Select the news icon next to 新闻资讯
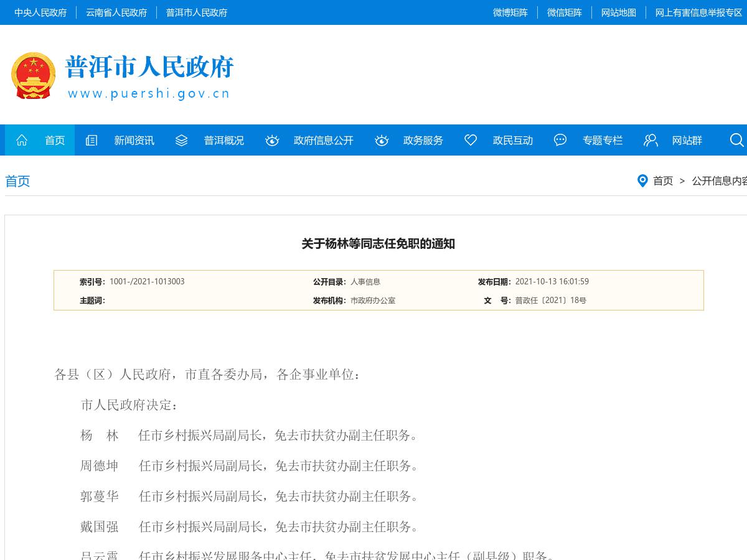747x560 pixels. [x=92, y=140]
